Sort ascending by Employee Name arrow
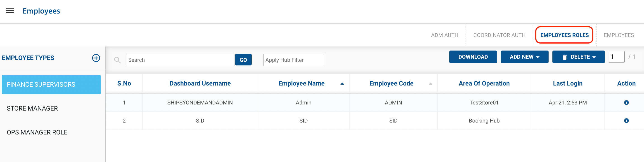This screenshot has height=162, width=644. [x=342, y=84]
